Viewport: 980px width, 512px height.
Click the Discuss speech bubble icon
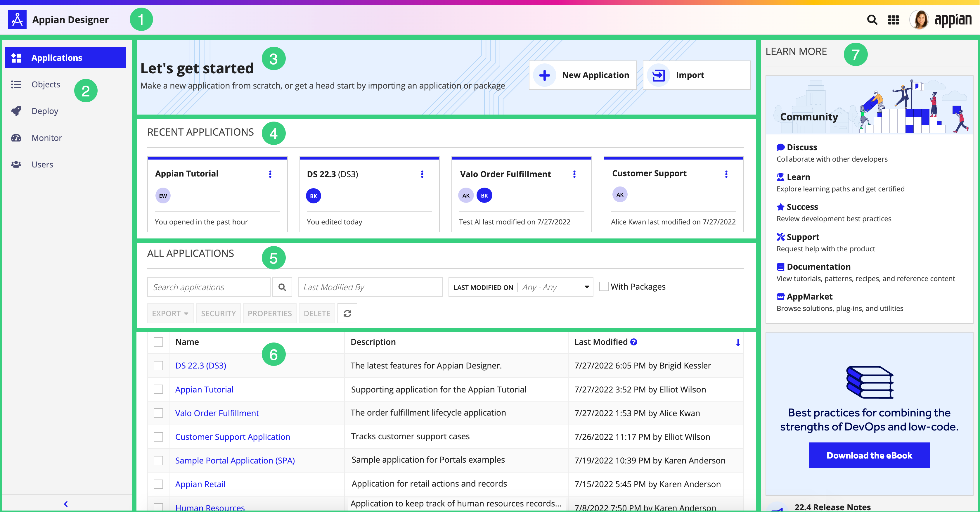tap(780, 147)
